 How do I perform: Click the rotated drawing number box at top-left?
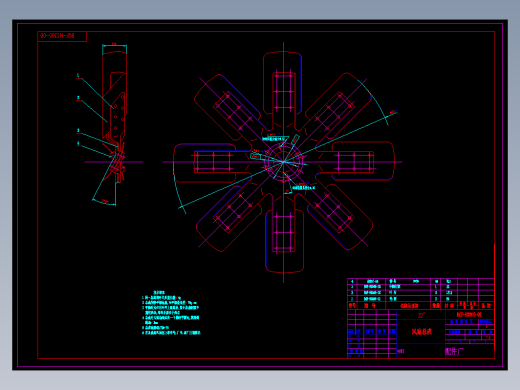pos(62,36)
